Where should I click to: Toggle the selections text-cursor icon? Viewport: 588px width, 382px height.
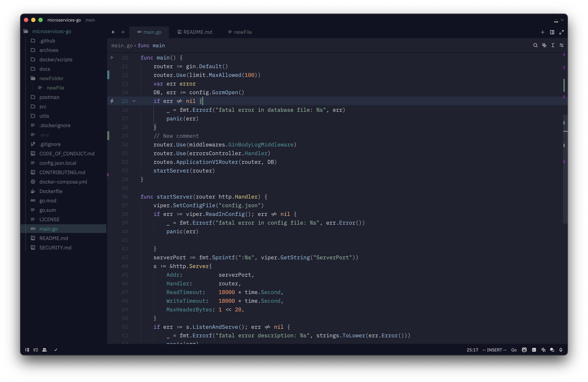click(x=553, y=45)
